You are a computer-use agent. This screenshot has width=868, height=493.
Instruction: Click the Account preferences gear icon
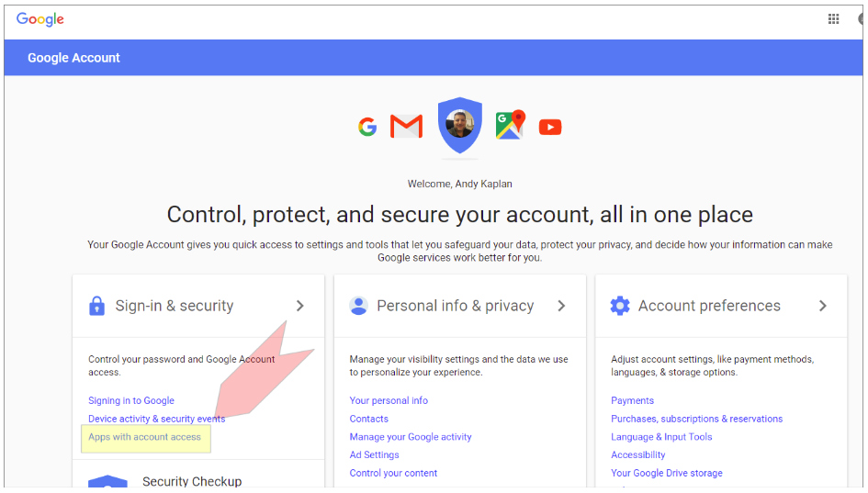point(620,307)
